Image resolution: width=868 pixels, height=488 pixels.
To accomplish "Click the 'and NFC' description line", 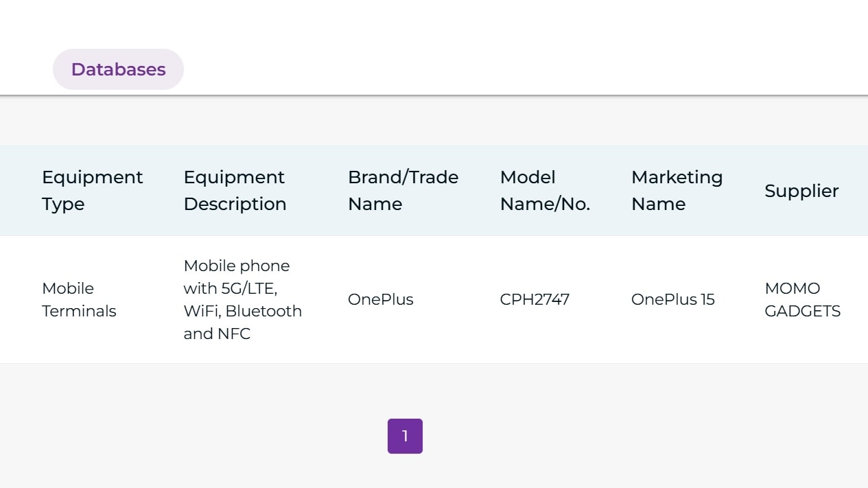I will pos(217,334).
